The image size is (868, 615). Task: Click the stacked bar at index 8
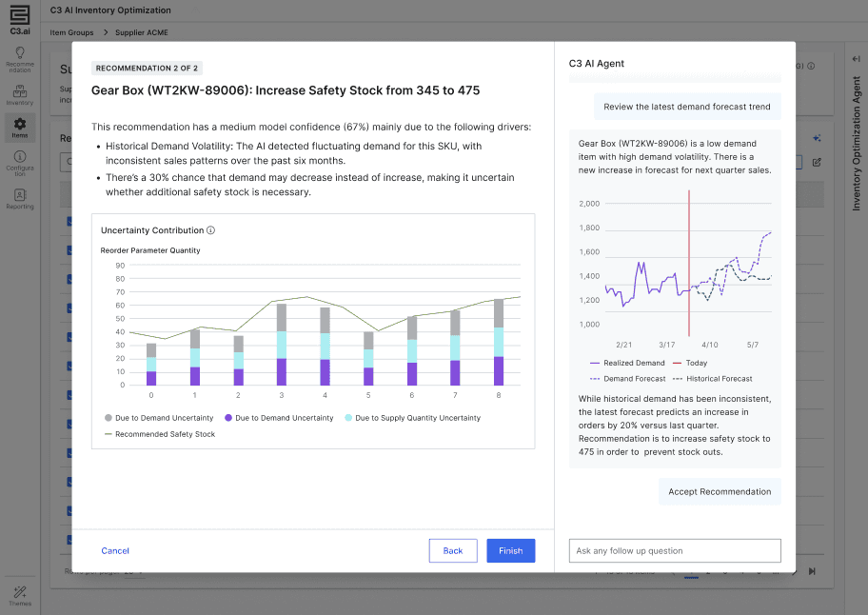(499, 342)
